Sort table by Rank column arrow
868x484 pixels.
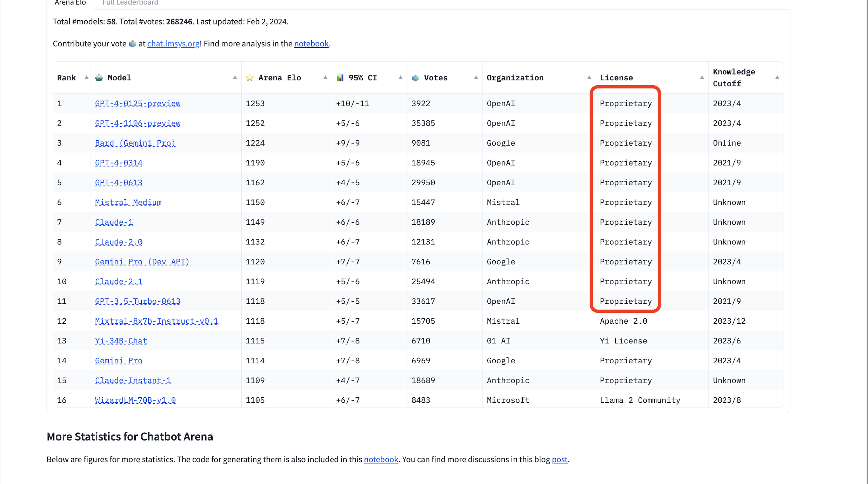(x=86, y=78)
